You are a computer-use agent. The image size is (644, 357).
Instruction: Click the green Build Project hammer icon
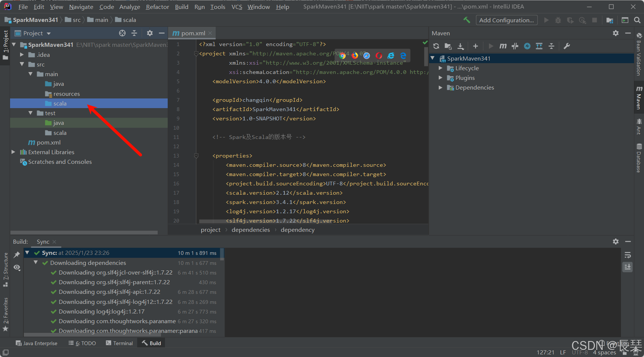pos(467,20)
